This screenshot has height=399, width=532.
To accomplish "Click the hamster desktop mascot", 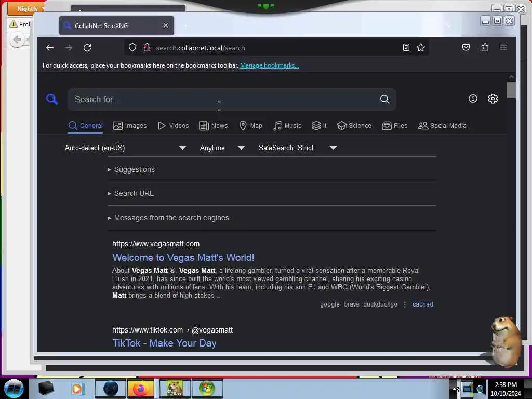I will tap(506, 341).
